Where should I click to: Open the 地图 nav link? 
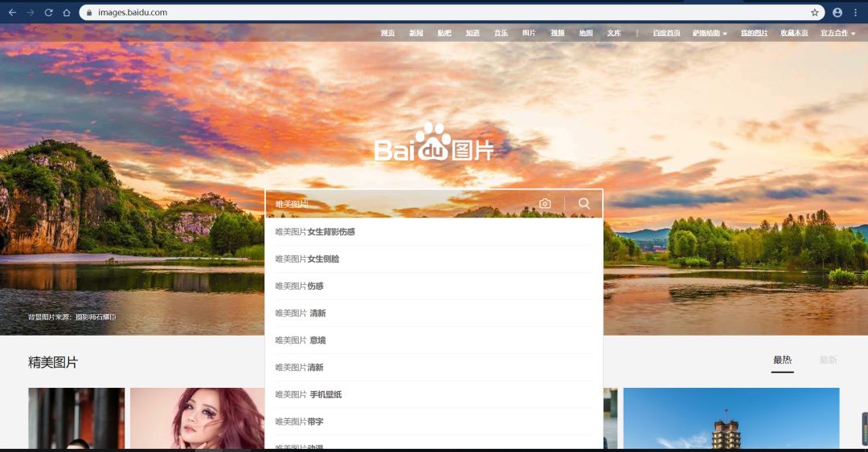[586, 33]
